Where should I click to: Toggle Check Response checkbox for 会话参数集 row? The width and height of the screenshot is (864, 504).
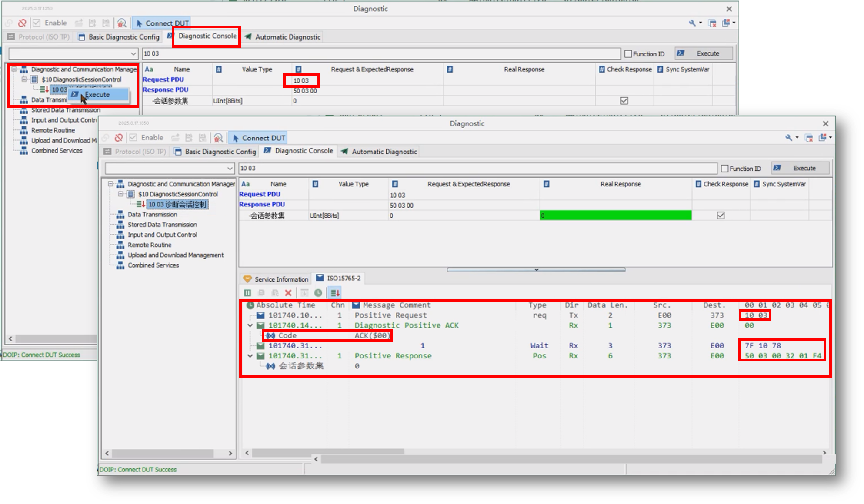tap(721, 216)
